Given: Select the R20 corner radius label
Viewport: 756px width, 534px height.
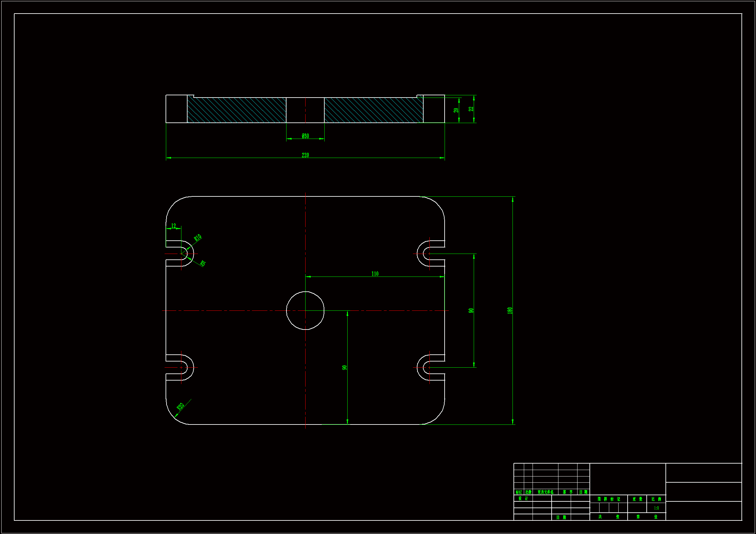Looking at the screenshot, I should pyautogui.click(x=180, y=407).
